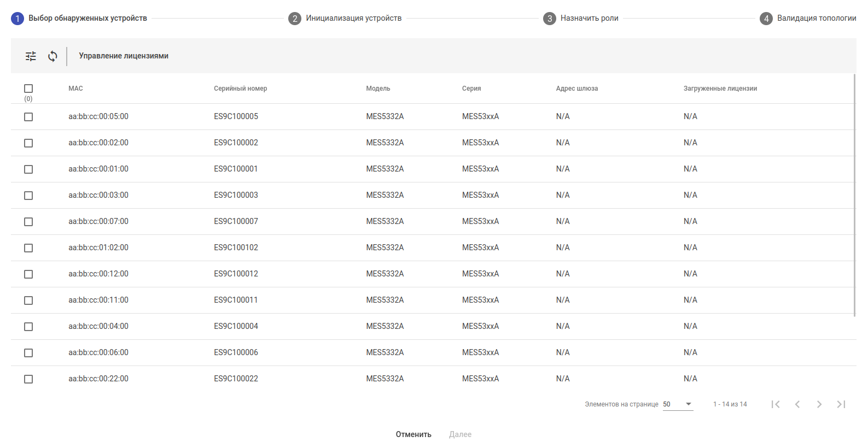Jump to the last page of results
The height and width of the screenshot is (448, 868).
[x=841, y=404]
